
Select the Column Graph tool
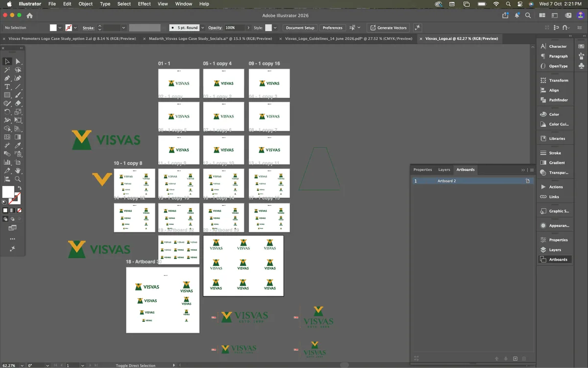point(7,162)
